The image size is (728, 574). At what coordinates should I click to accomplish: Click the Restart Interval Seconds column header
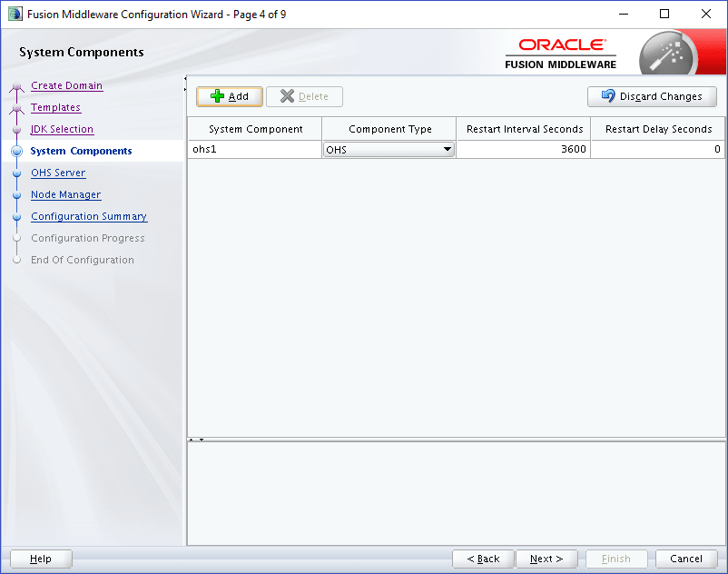523,129
